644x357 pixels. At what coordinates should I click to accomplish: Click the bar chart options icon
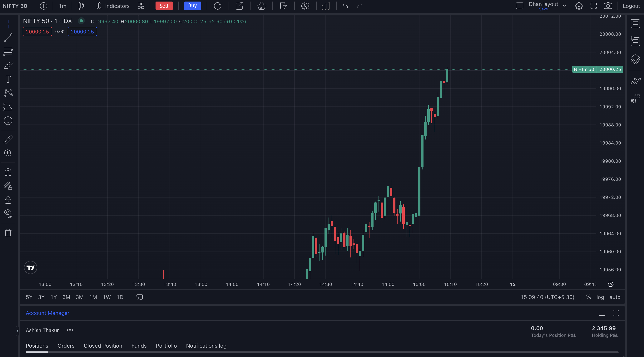[x=325, y=6]
